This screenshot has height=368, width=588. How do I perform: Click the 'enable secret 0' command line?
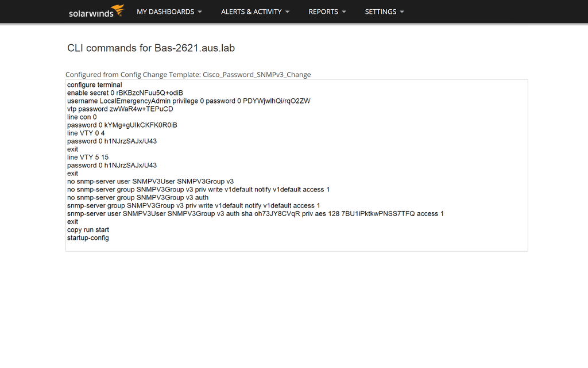125,93
